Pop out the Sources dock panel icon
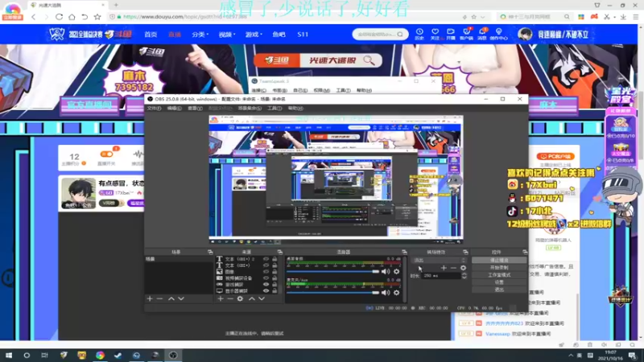This screenshot has height=362, width=644. tap(279, 252)
